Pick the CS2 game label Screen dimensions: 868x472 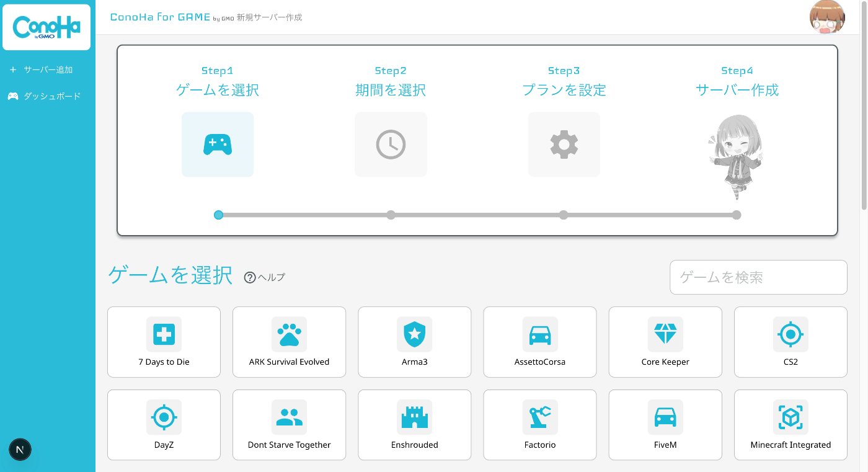pos(790,362)
